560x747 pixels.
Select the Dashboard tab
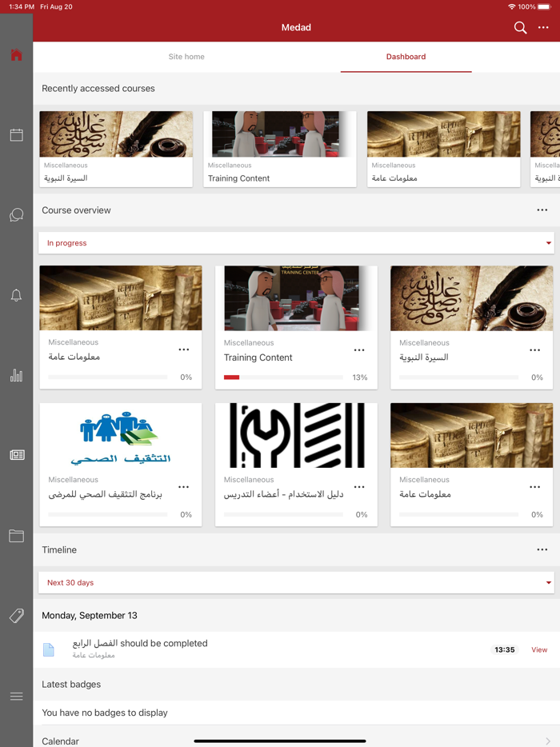coord(406,57)
